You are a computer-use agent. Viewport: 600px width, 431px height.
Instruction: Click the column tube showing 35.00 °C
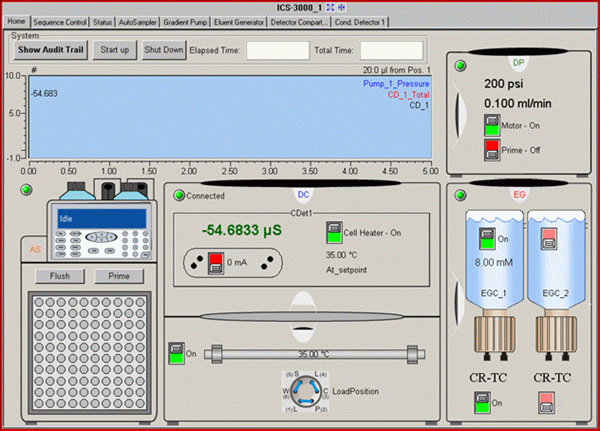[314, 354]
